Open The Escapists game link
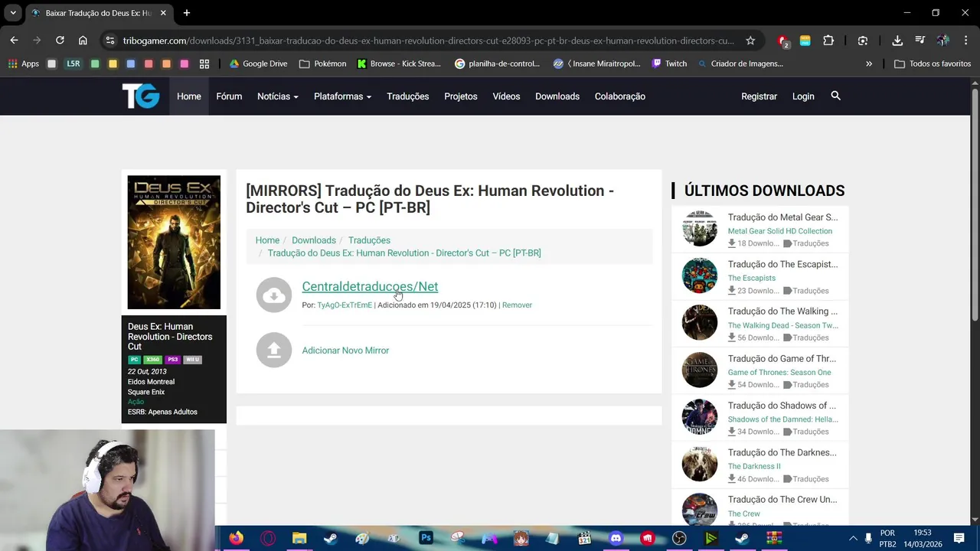The width and height of the screenshot is (980, 551). tap(752, 278)
